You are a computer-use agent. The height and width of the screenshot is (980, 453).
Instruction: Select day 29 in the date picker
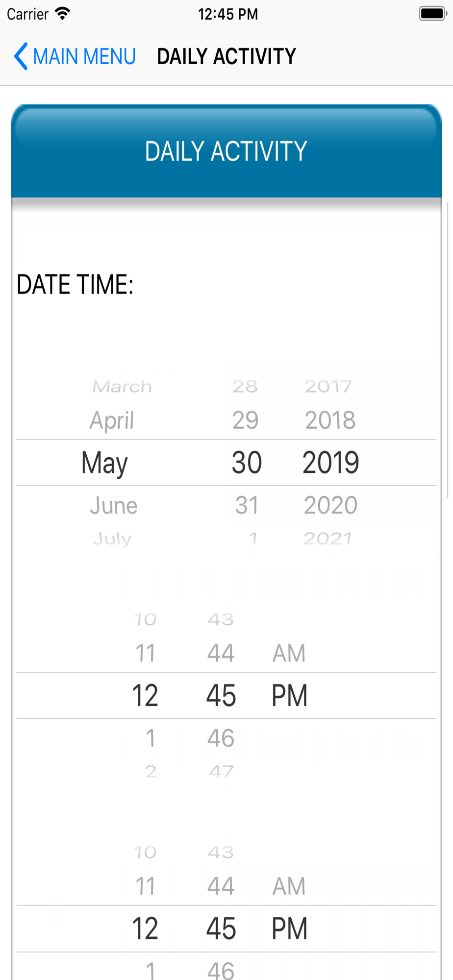point(245,420)
